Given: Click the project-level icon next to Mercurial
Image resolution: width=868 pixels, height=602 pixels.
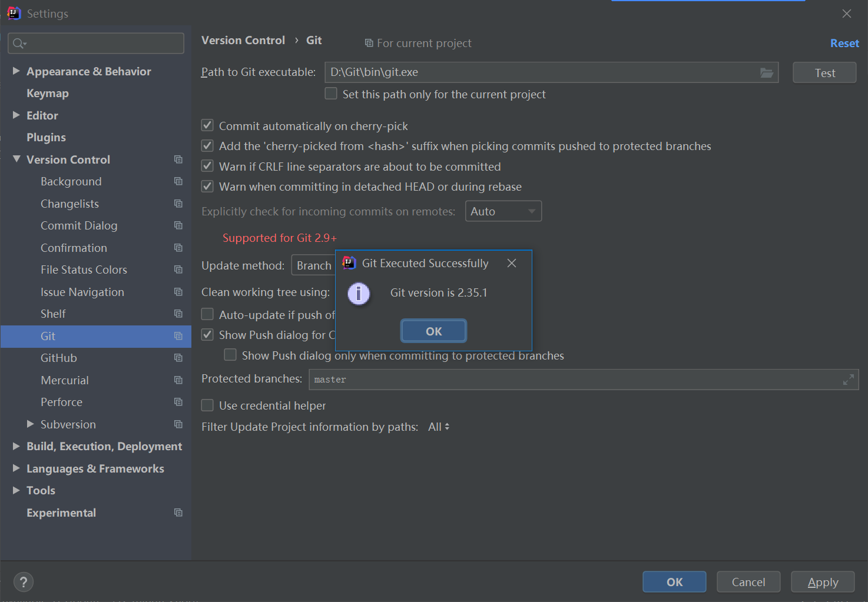Looking at the screenshot, I should tap(178, 380).
